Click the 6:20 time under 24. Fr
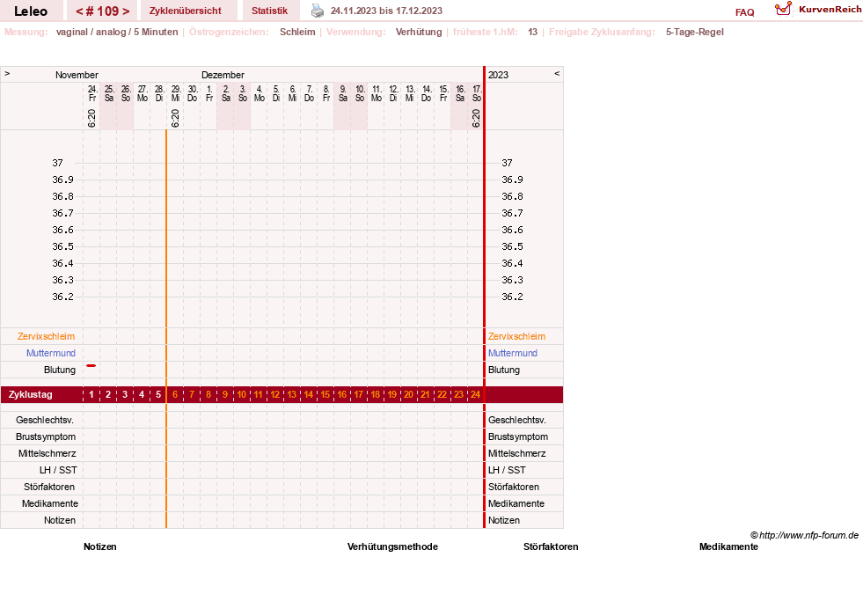This screenshot has width=863, height=616. [91, 118]
